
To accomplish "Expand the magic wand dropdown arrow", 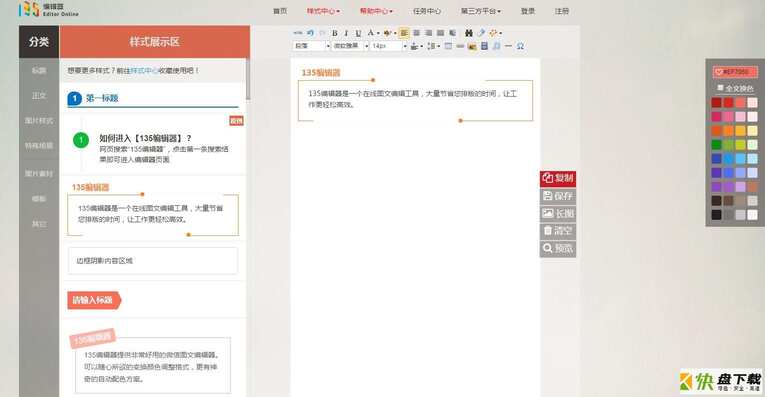I will pos(500,33).
